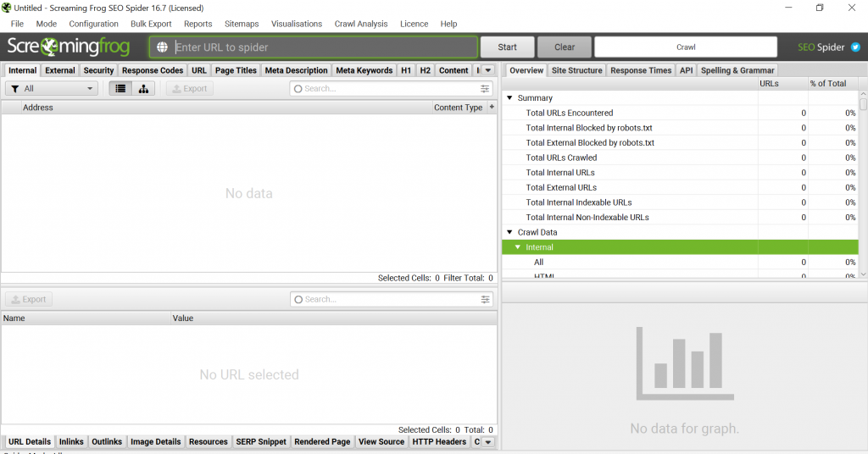Screen dimensions: 868x454
Task: Switch to the Response Codes tab
Action: pyautogui.click(x=153, y=70)
